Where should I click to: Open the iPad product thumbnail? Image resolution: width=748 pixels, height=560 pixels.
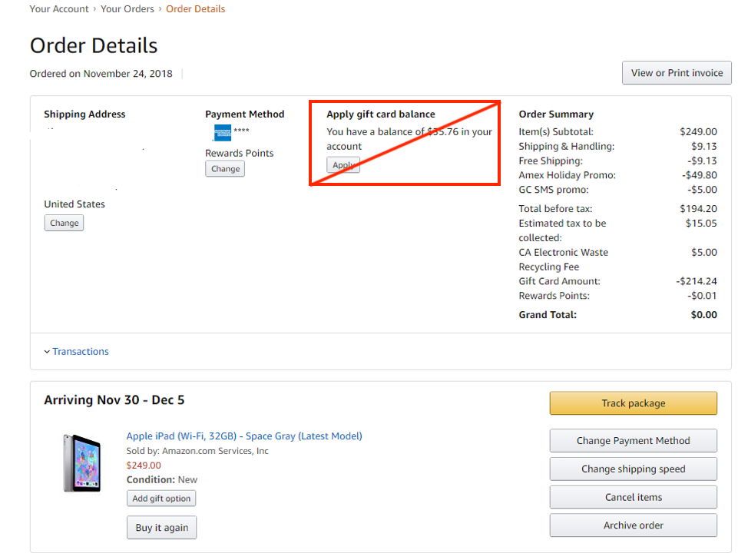click(x=82, y=463)
